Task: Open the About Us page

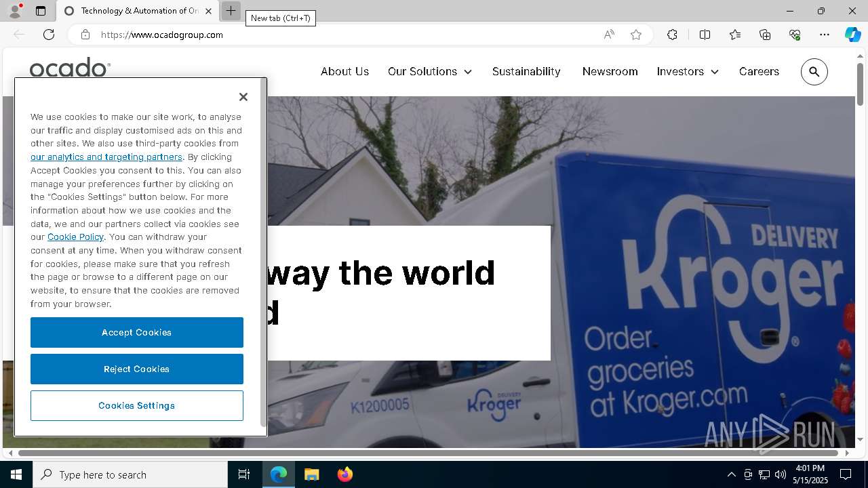Action: (x=344, y=71)
